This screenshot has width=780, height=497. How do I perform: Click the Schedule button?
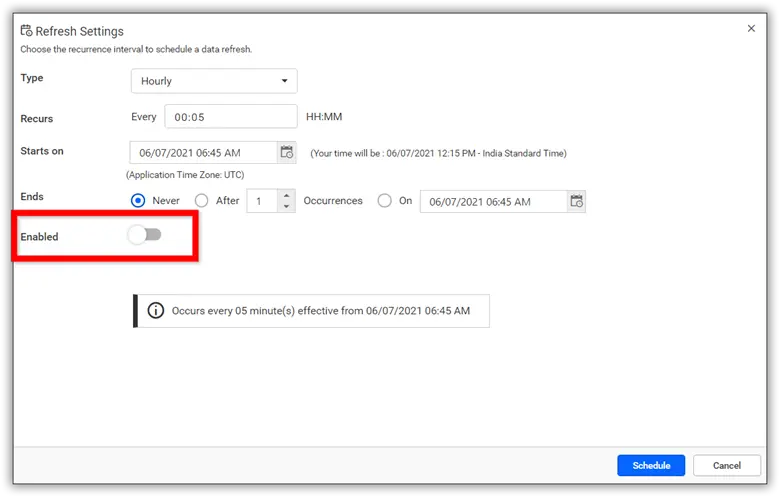(651, 465)
